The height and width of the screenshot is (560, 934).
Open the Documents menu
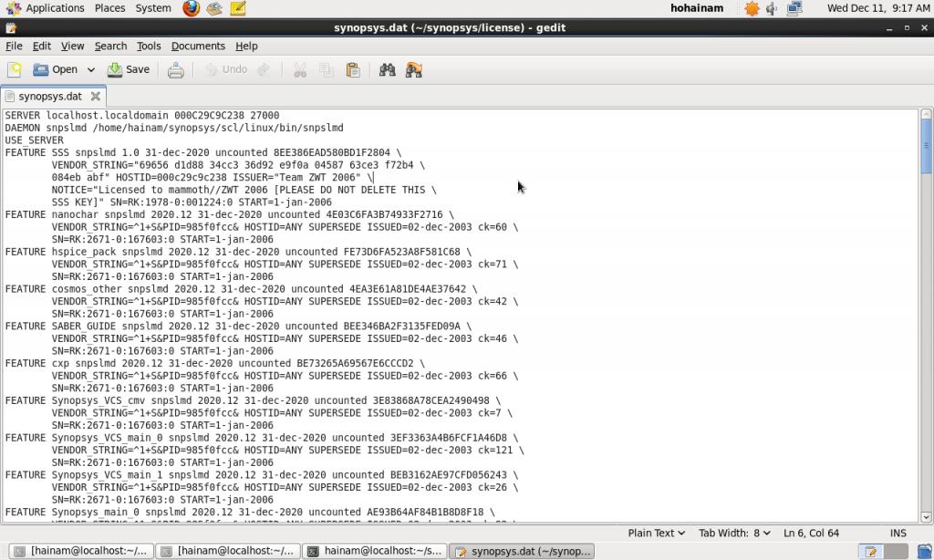pyautogui.click(x=198, y=46)
